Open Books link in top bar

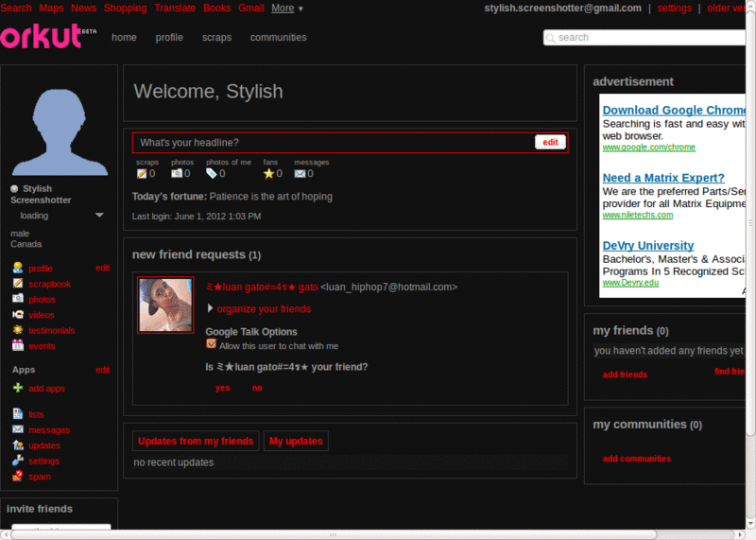click(x=217, y=9)
